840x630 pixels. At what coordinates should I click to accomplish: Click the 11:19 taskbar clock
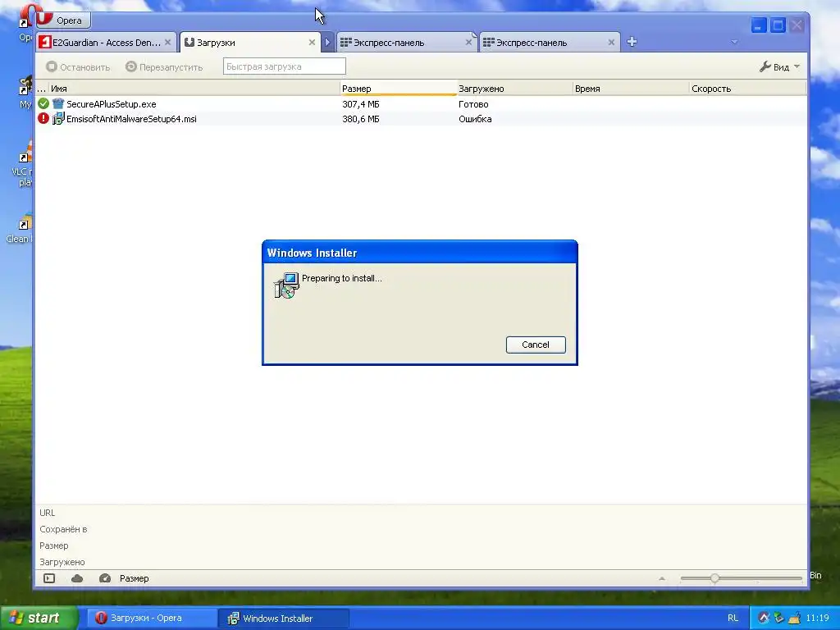pos(818,618)
